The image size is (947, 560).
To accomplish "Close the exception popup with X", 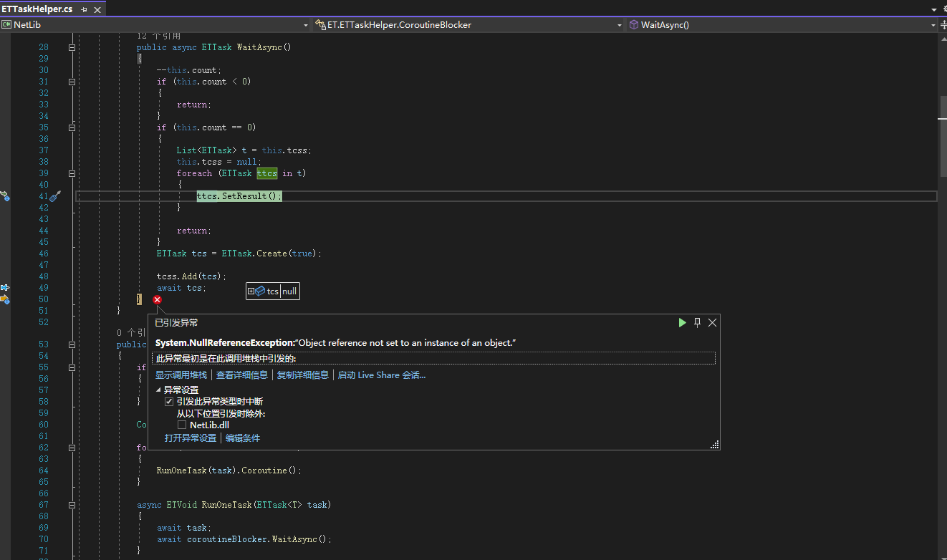I will pyautogui.click(x=712, y=323).
